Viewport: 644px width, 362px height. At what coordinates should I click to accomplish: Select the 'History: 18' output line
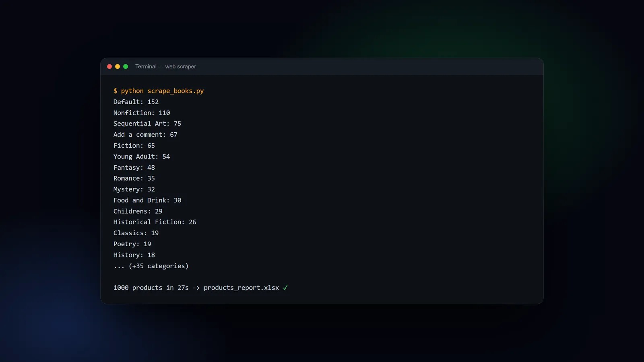[134, 255]
